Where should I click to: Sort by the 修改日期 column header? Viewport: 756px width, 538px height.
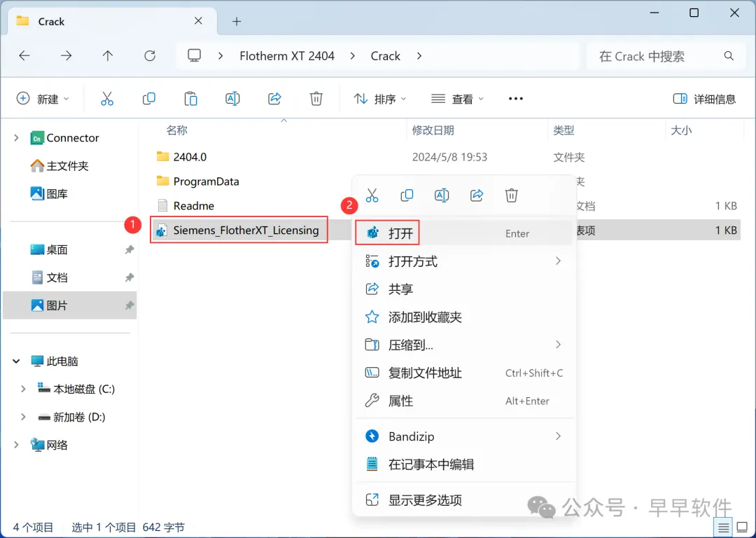coord(433,130)
